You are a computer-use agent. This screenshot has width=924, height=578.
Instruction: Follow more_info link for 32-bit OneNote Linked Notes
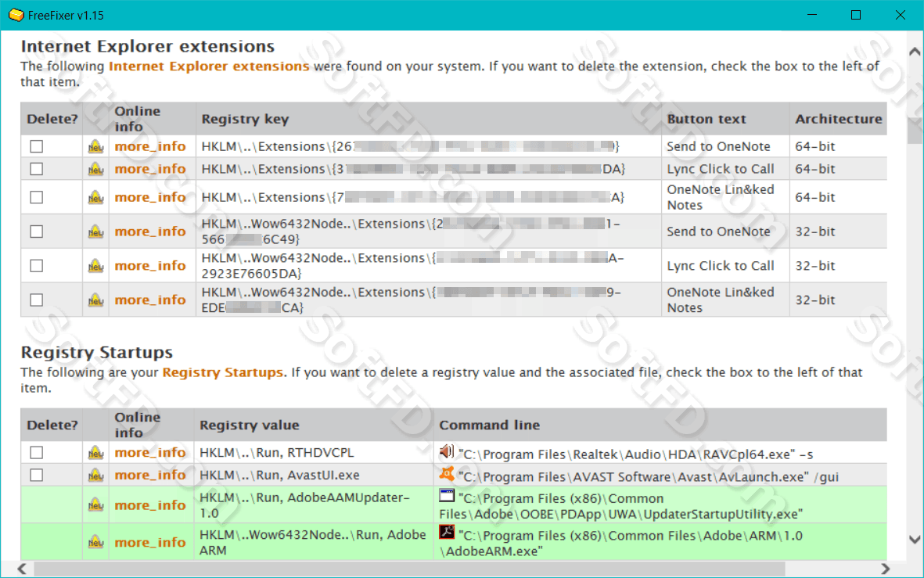coord(150,300)
